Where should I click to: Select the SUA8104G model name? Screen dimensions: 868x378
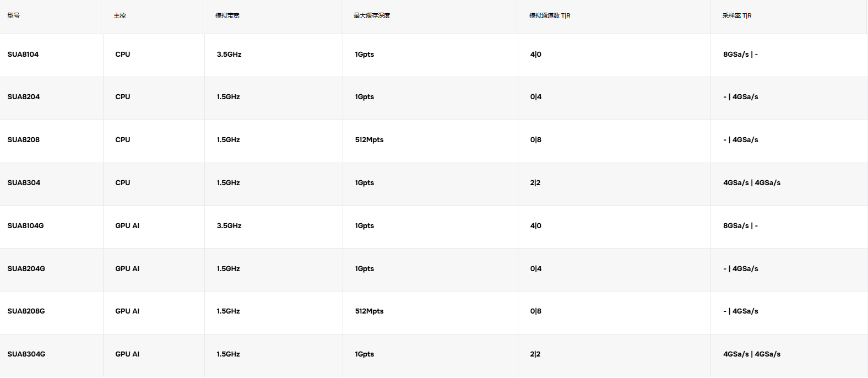coord(25,226)
